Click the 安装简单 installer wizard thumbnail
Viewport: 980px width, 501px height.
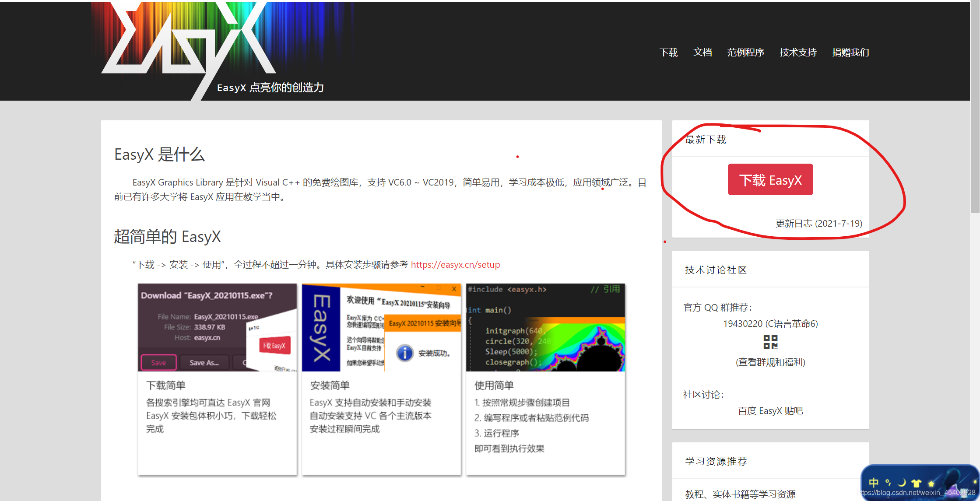(381, 327)
